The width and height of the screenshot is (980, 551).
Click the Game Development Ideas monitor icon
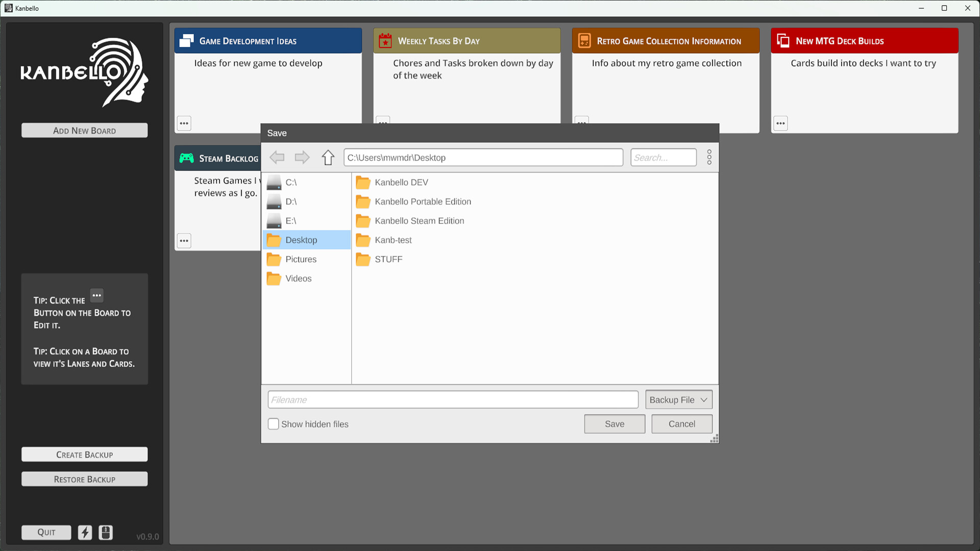coord(186,40)
